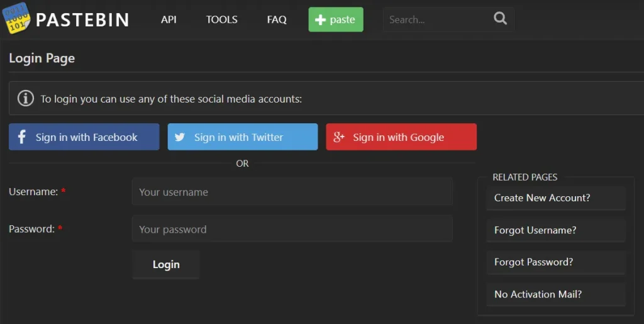644x324 pixels.
Task: Click the OR separator text
Action: click(x=242, y=164)
